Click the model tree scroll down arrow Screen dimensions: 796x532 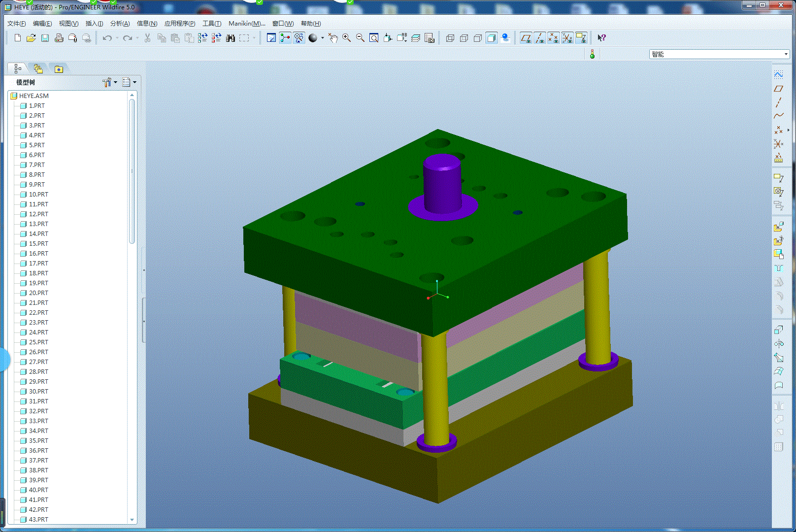click(x=132, y=520)
